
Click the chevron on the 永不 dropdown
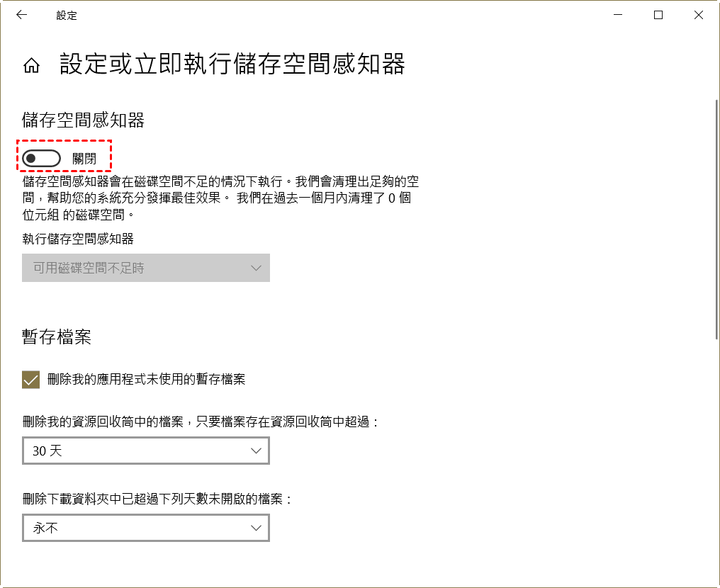(x=257, y=528)
